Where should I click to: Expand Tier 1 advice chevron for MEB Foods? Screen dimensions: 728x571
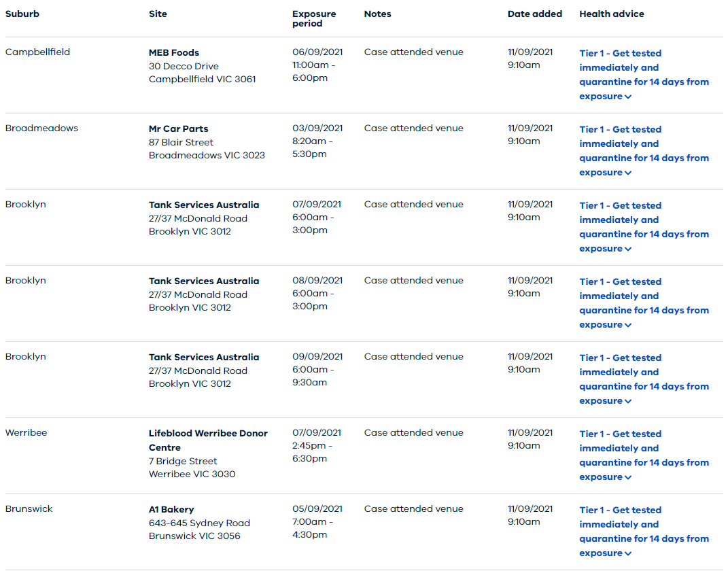click(628, 97)
